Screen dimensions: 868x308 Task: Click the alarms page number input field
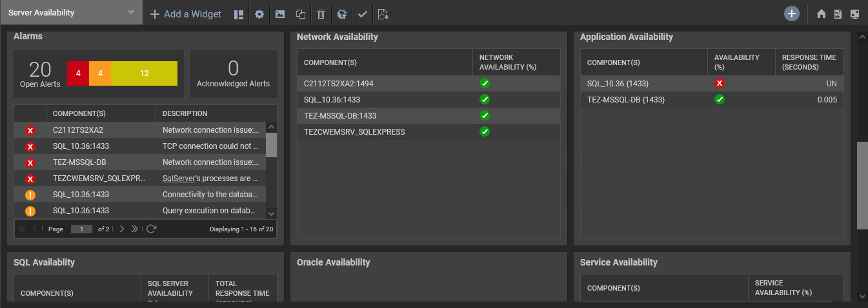82,229
